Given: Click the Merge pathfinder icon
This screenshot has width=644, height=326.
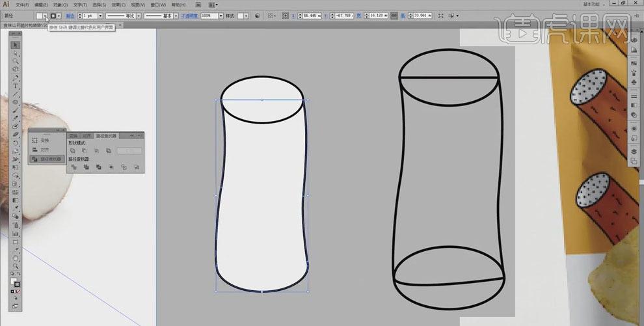Looking at the screenshot, I should [99, 167].
